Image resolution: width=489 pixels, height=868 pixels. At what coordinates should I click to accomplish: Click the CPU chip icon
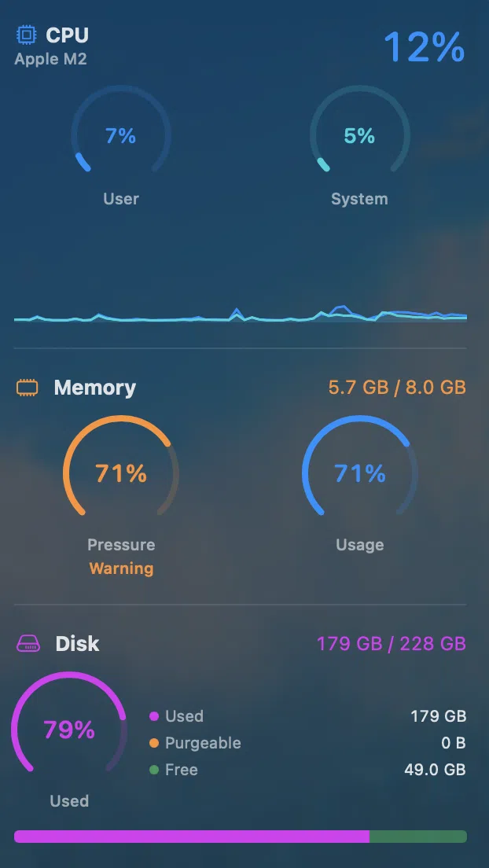(x=27, y=35)
